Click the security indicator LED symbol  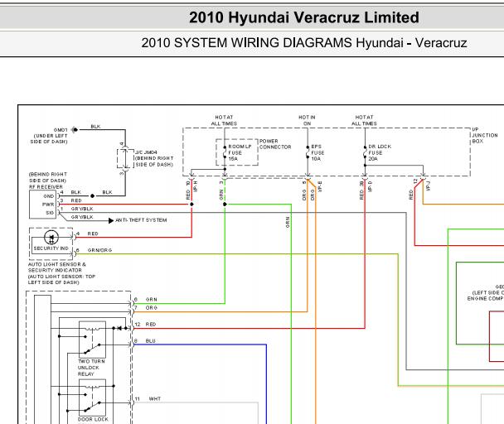pos(51,238)
